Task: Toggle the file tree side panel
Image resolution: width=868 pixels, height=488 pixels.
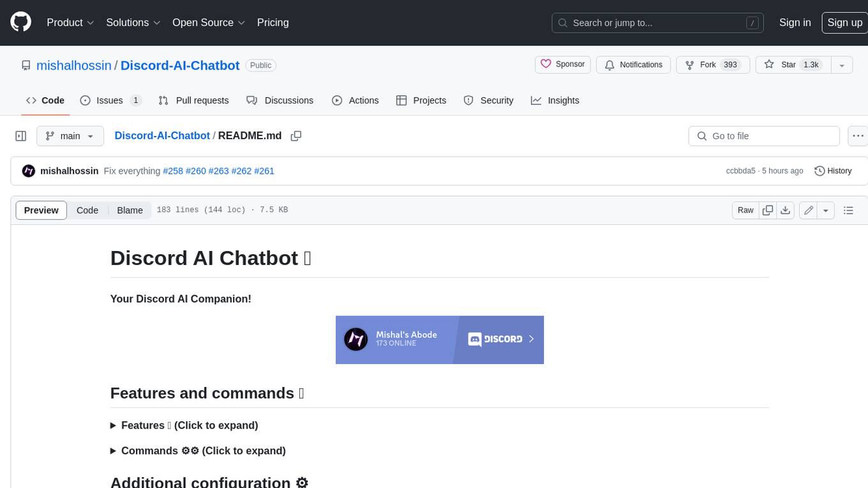Action: coord(21,136)
